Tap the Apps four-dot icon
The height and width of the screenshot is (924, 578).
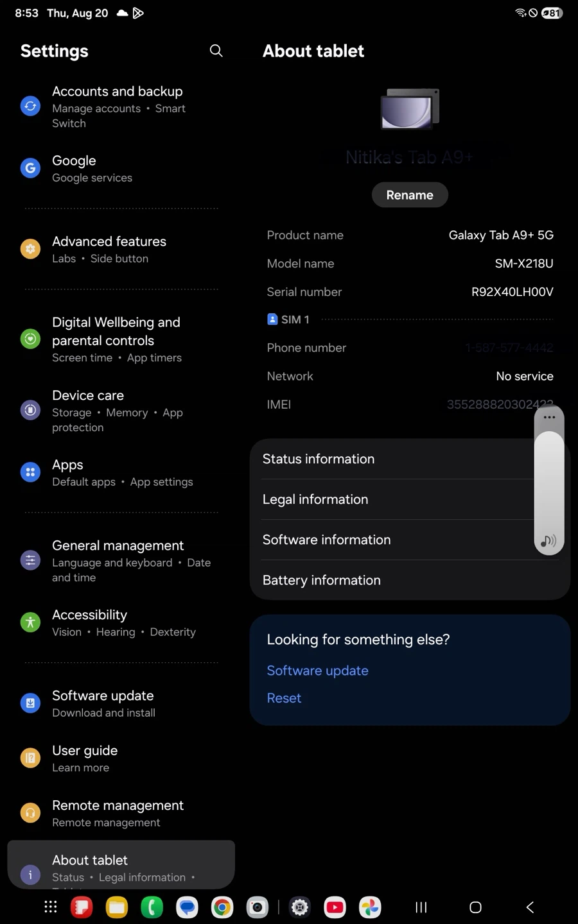click(x=30, y=472)
